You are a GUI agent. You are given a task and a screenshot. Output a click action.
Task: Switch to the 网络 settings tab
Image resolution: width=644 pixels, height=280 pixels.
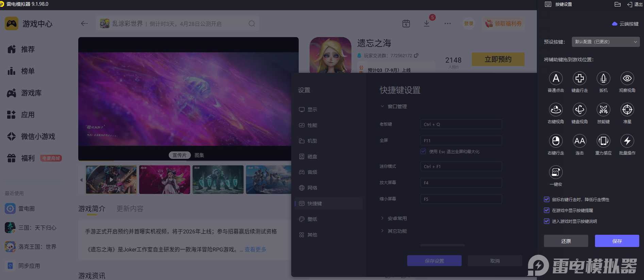point(312,188)
